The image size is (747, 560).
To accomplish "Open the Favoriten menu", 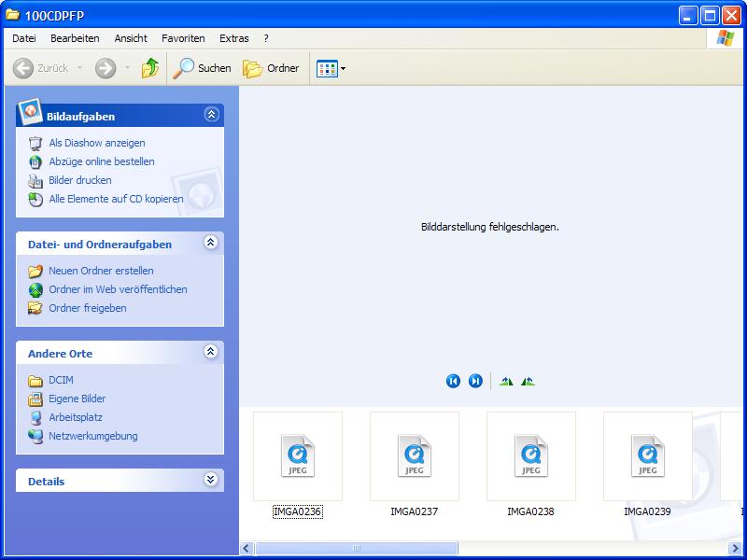I will [x=183, y=38].
